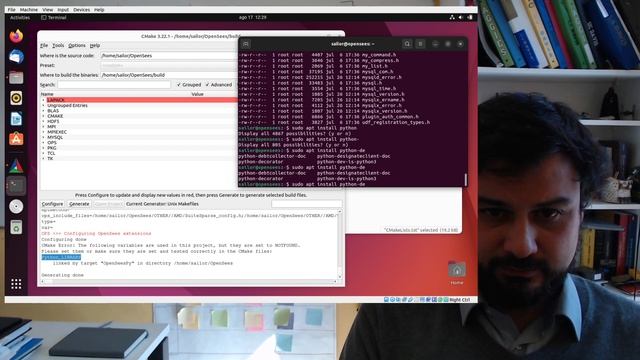Open the VirtualBox Input menu
Viewport: 640px width, 360px height.
pyautogui.click(x=63, y=9)
